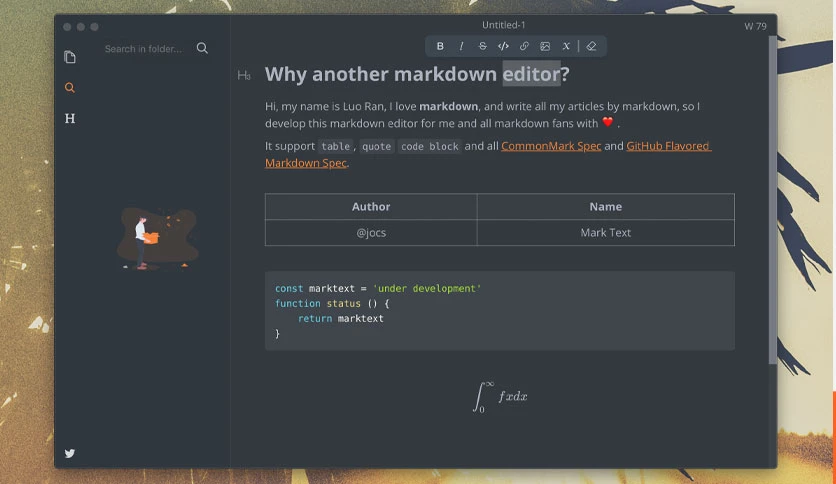Insert an image via toolbar icon
The image size is (836, 484).
pos(545,46)
